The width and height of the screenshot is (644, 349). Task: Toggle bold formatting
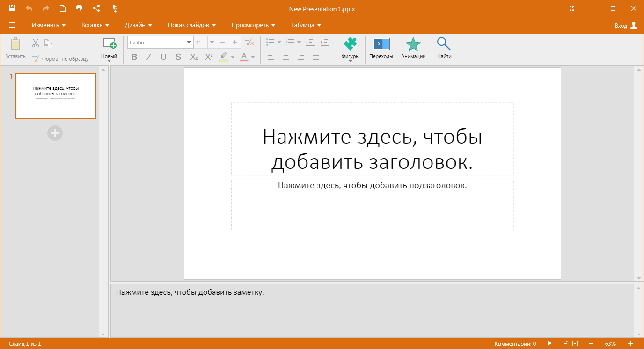(134, 57)
